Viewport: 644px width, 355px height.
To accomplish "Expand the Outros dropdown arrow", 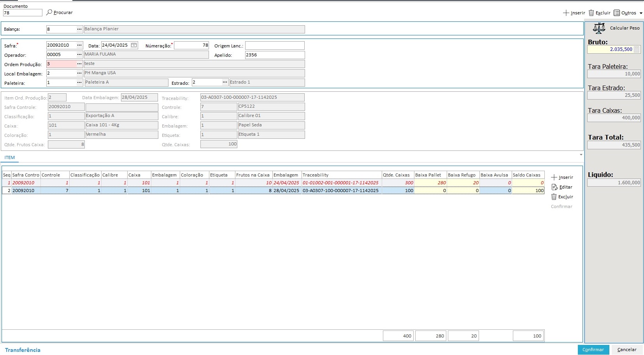I will pos(641,13).
